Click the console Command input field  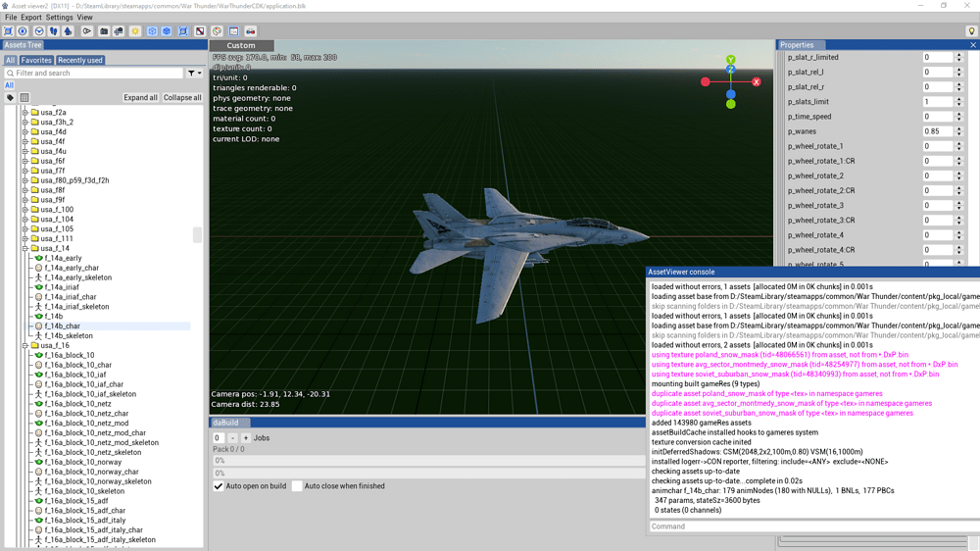[x=812, y=526]
